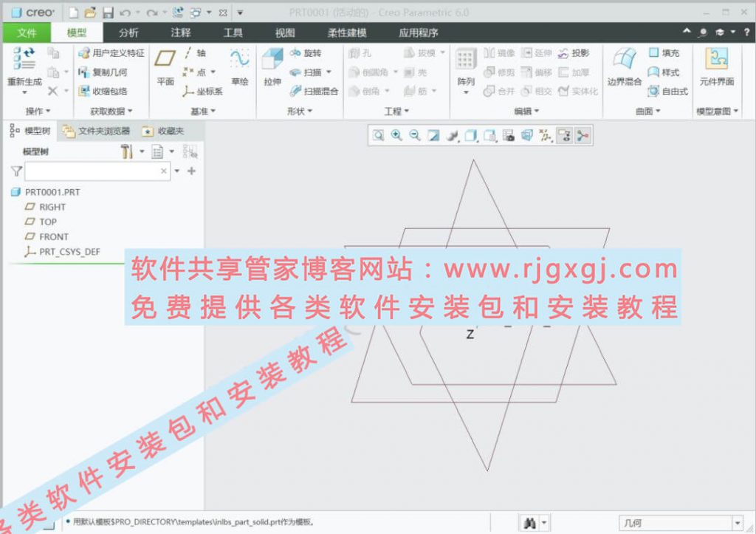Expand the 工程 group dropdown
The width and height of the screenshot is (756, 534).
click(396, 112)
